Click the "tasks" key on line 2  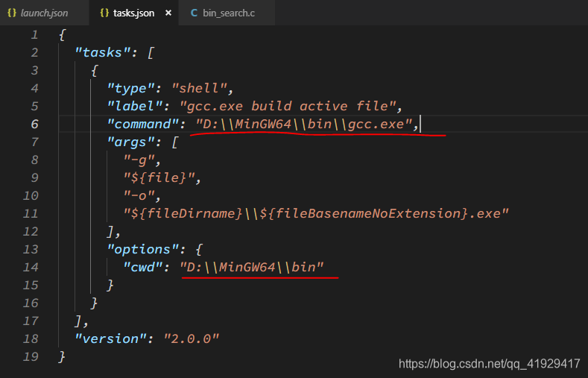click(102, 52)
